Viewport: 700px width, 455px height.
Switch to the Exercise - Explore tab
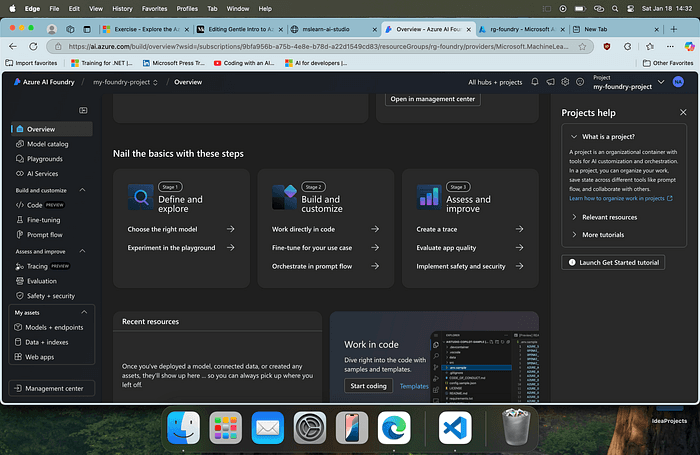point(146,29)
